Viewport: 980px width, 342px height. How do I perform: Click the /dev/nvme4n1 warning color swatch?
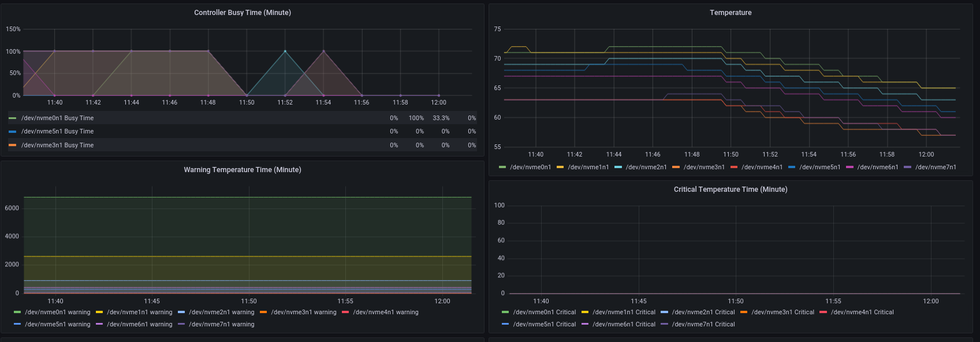(345, 313)
